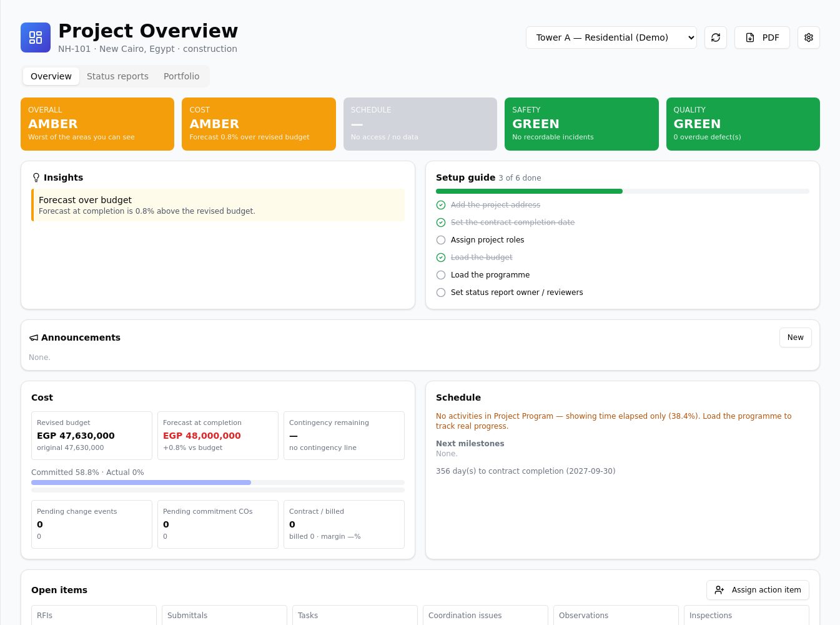This screenshot has height=625, width=840.
Task: Open the Observations open items card
Action: tap(616, 616)
